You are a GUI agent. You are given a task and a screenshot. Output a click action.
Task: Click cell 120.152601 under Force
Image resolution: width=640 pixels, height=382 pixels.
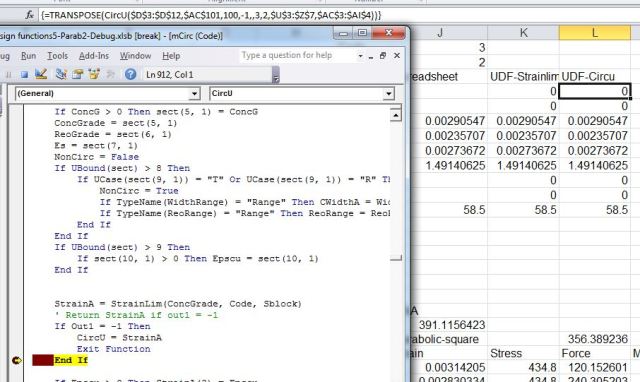595,368
